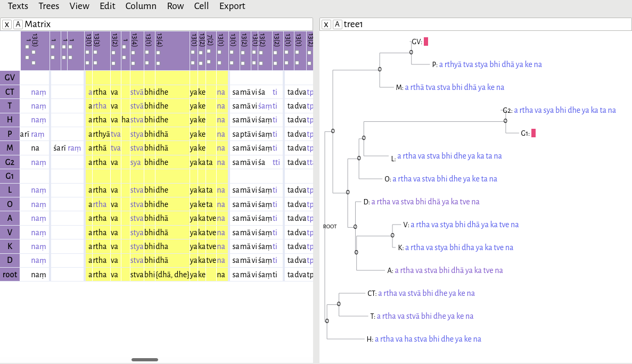The height and width of the screenshot is (364, 632).
Task: Click the circle joining the CT and T branches
Action: coord(338,304)
